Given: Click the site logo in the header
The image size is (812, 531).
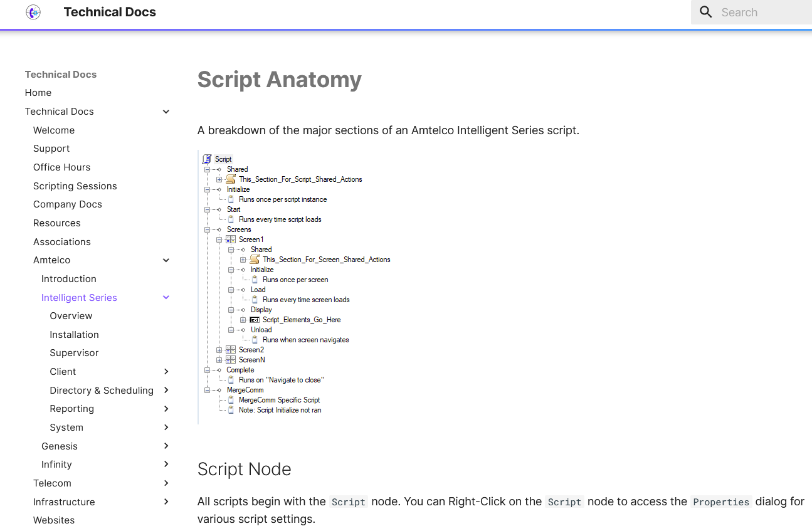Looking at the screenshot, I should click(x=33, y=12).
